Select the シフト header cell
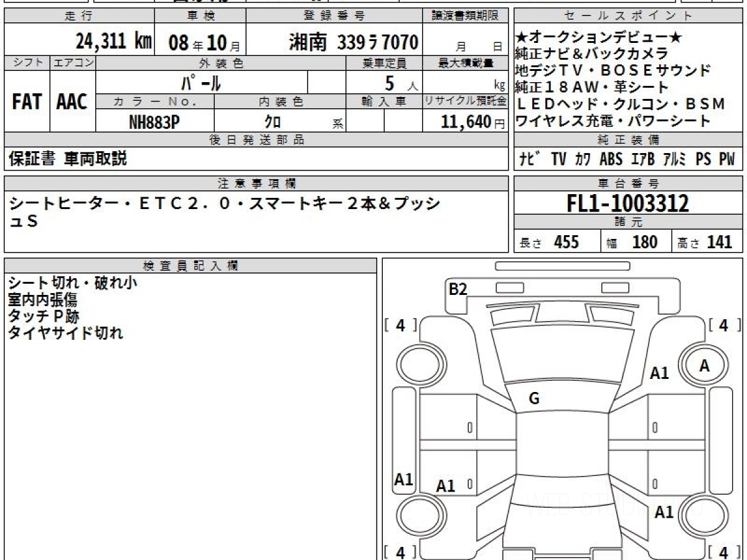The height and width of the screenshot is (560, 747). click(27, 63)
